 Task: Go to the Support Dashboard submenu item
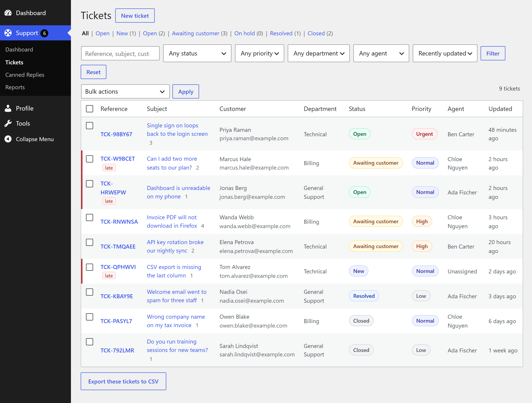click(x=19, y=49)
